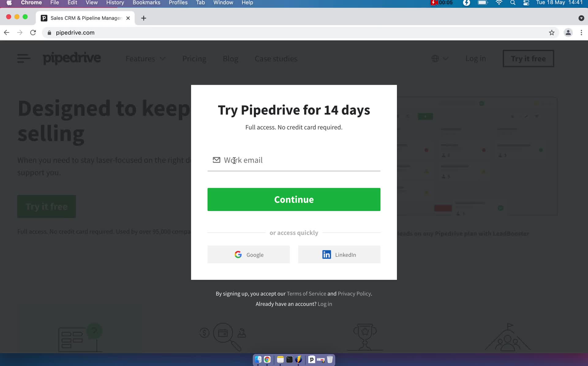Screen dimensions: 588x366
Task: Open the Privacy Policy link
Action: tap(354, 294)
